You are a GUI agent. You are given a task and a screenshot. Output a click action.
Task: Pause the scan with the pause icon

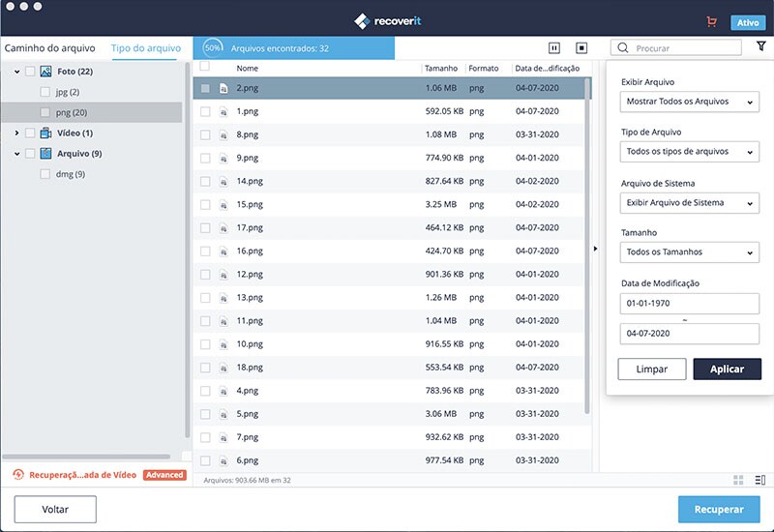pos(554,47)
